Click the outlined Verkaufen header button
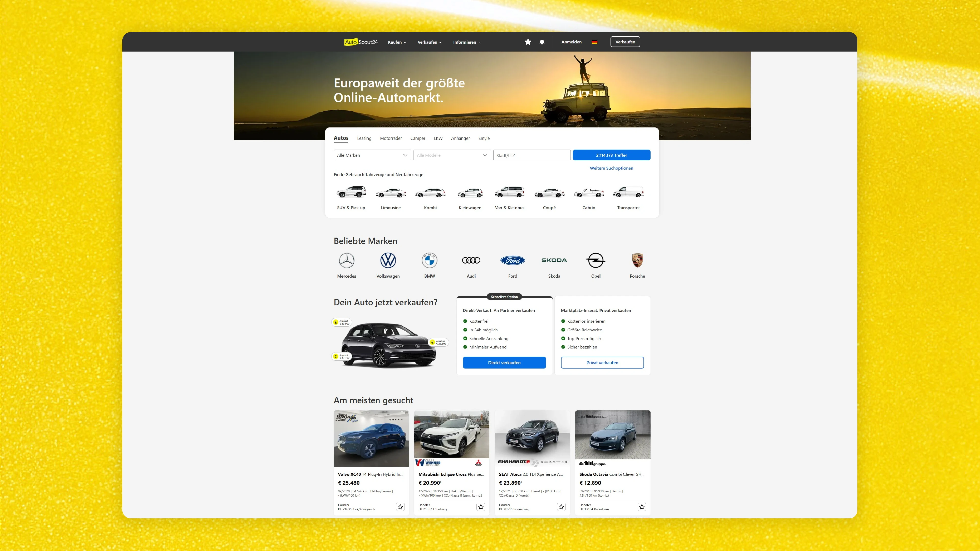Screen dimensions: 980x551 pos(625,42)
